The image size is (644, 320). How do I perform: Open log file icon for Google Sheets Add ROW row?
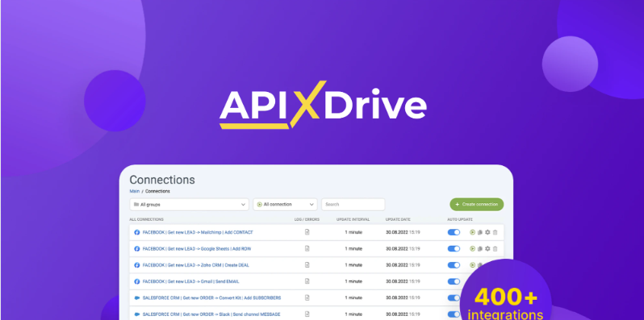307,248
